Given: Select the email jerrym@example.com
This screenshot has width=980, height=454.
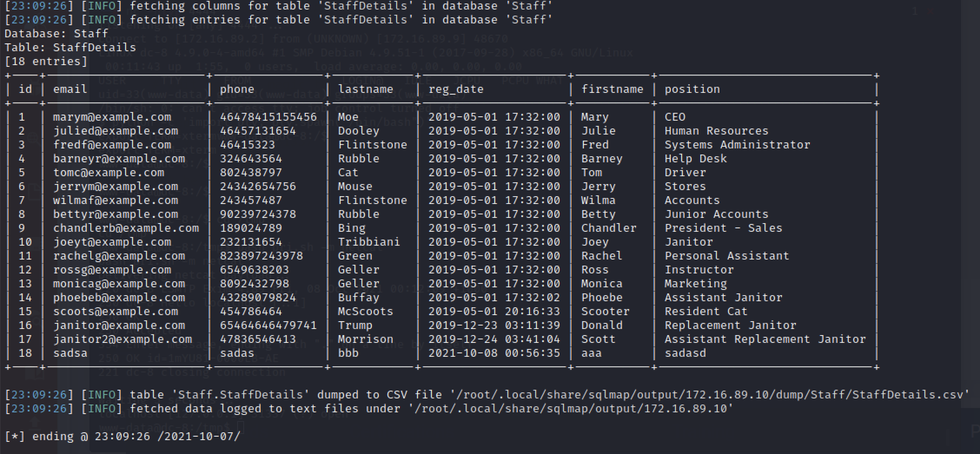Looking at the screenshot, I should point(116,186).
